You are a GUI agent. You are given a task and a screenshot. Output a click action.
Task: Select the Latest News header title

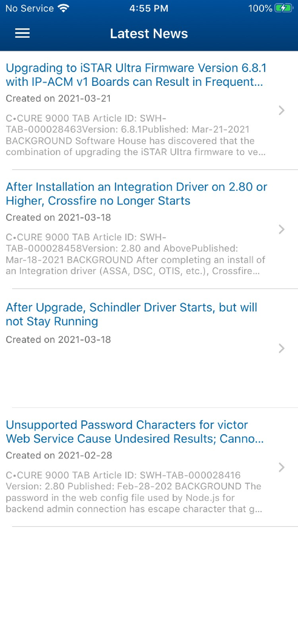click(149, 33)
